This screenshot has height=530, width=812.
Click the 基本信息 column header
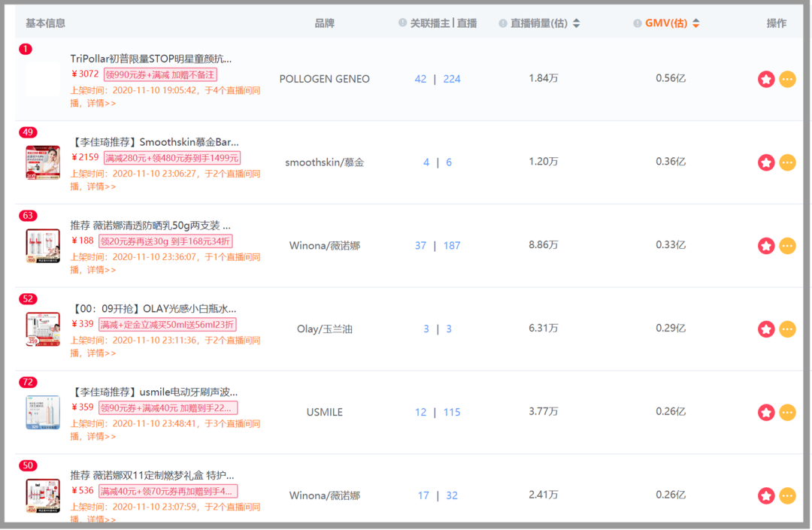tap(46, 23)
